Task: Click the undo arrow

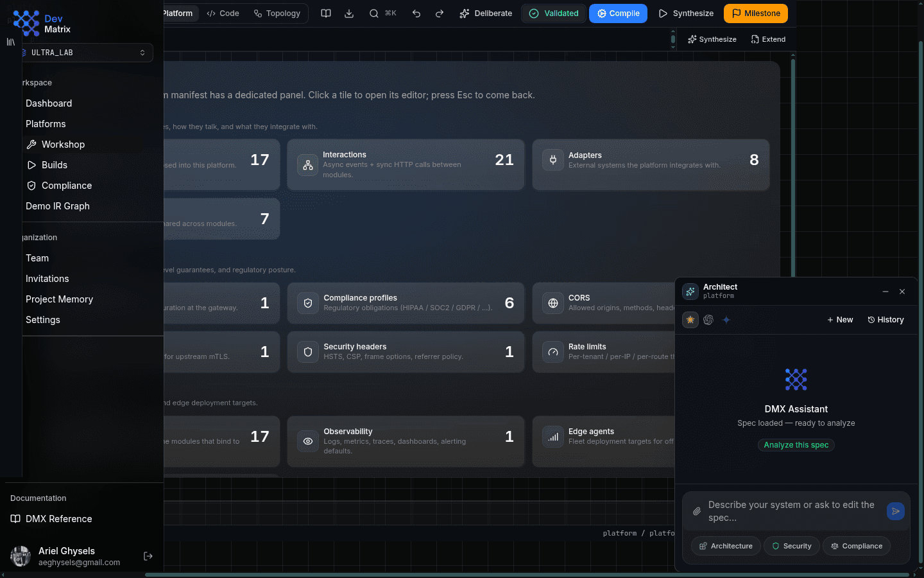Action: tap(416, 13)
